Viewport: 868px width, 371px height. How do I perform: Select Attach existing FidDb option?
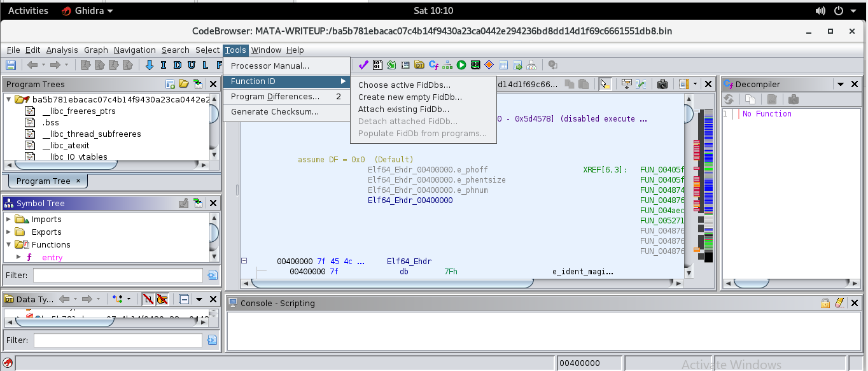click(423, 109)
